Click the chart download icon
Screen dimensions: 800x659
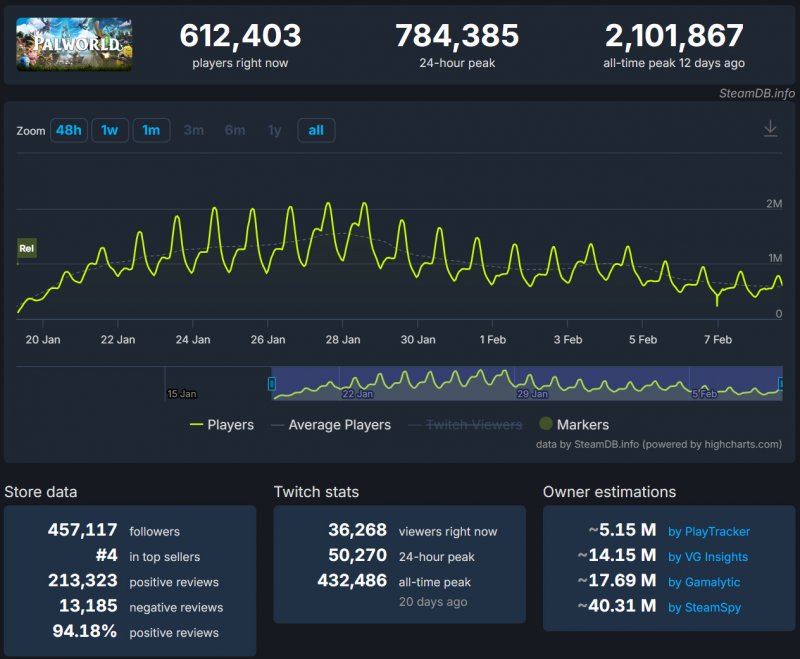tap(770, 129)
